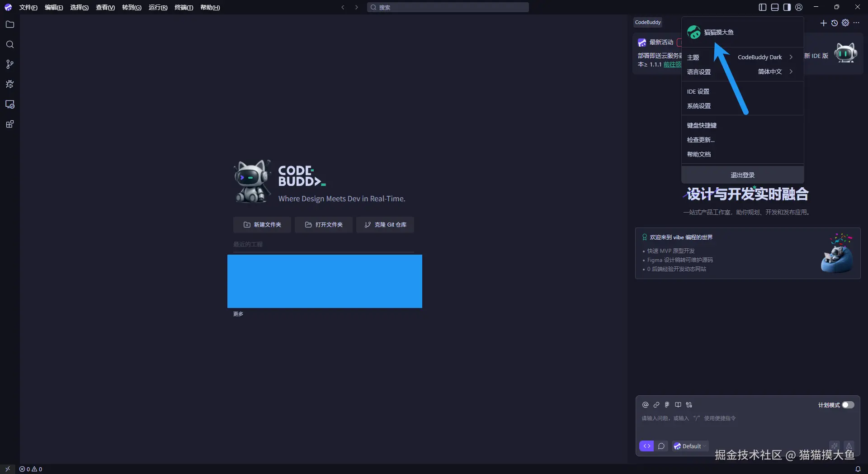The image size is (868, 474).
Task: Click the 前往领 link in the activity banner
Action: click(672, 65)
